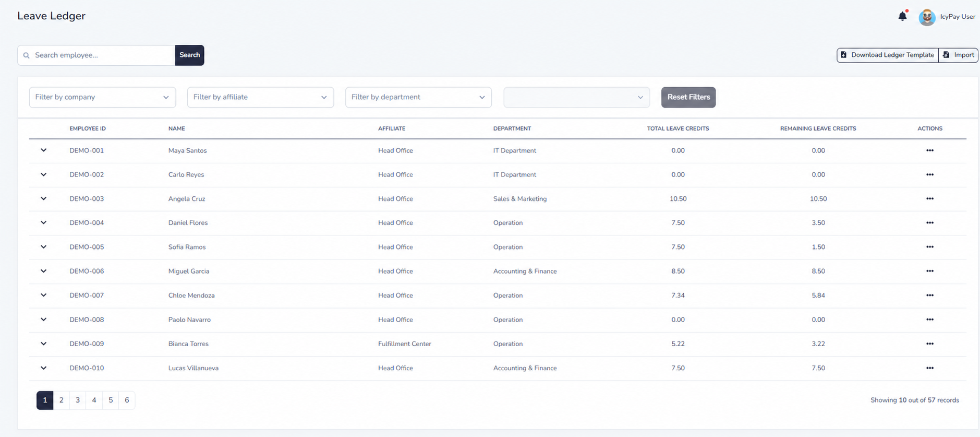This screenshot has width=980, height=437.
Task: Open actions menu for Bianca Torres
Action: tap(929, 344)
